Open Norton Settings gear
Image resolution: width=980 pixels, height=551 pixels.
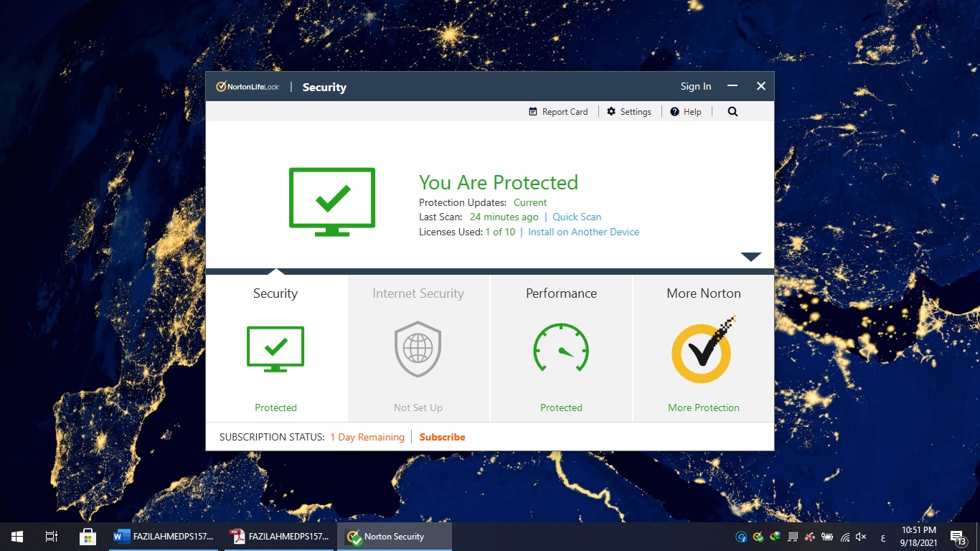click(x=628, y=112)
